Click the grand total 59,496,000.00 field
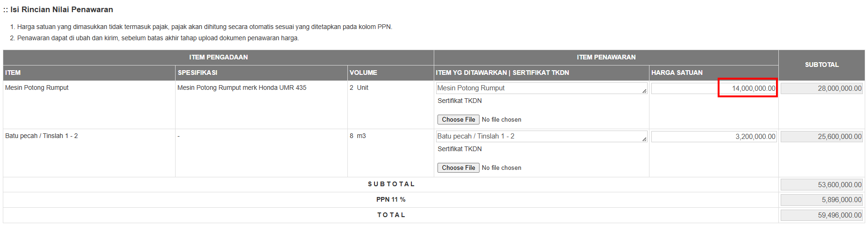The image size is (868, 226). point(821,215)
